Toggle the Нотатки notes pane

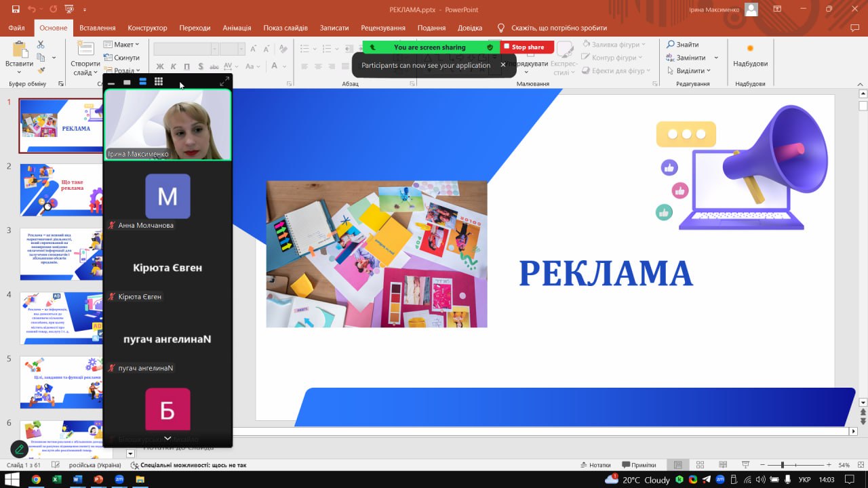(x=595, y=465)
